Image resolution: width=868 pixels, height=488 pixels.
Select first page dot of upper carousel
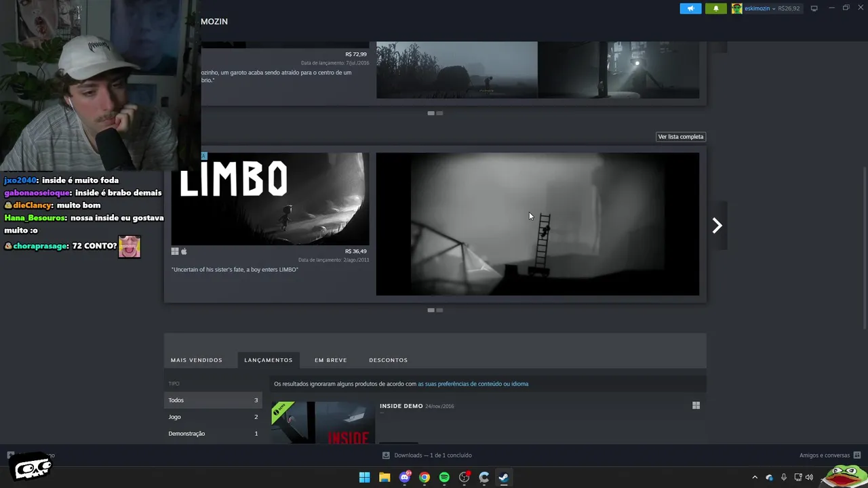point(431,113)
